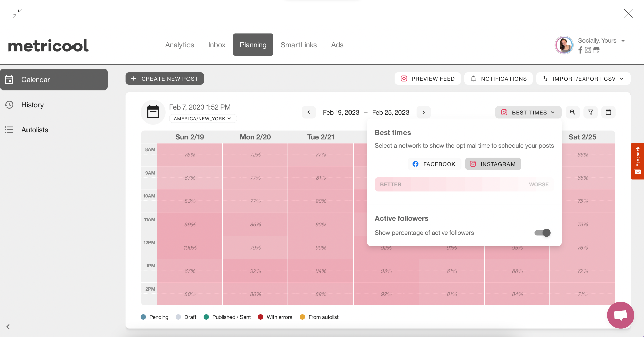This screenshot has width=644, height=362.
Task: Collapse the sidebar with left chevron
Action: pos(8,327)
